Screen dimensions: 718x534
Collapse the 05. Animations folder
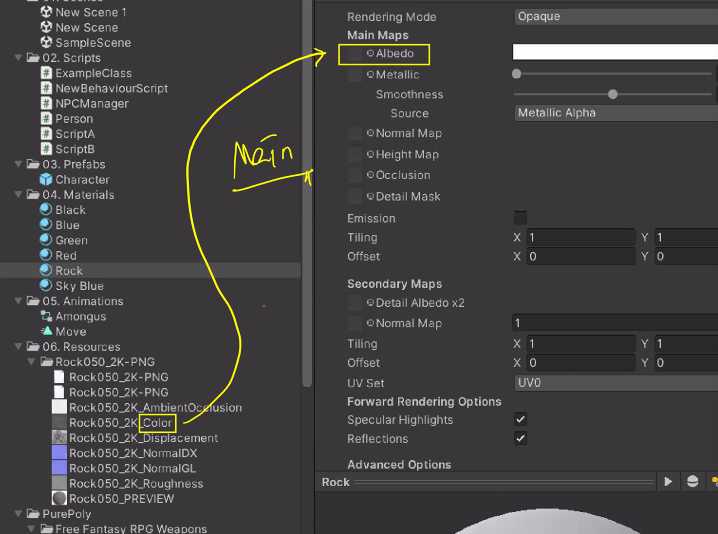pyautogui.click(x=19, y=301)
